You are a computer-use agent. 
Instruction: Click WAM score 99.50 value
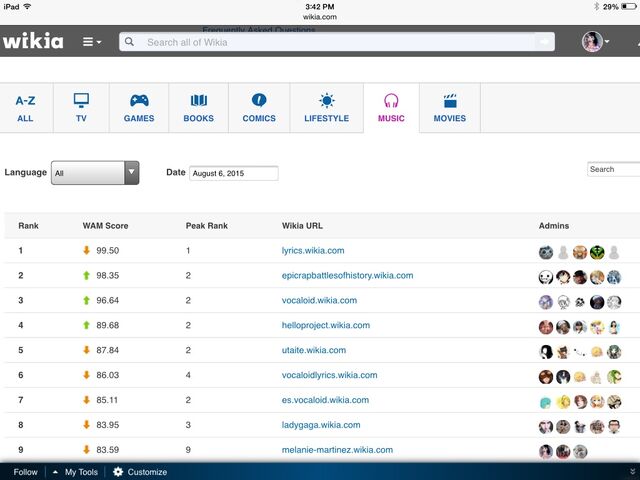[108, 251]
